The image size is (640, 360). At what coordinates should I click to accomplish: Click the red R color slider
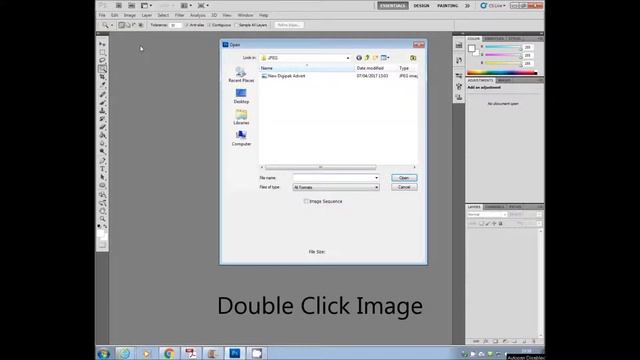click(503, 47)
